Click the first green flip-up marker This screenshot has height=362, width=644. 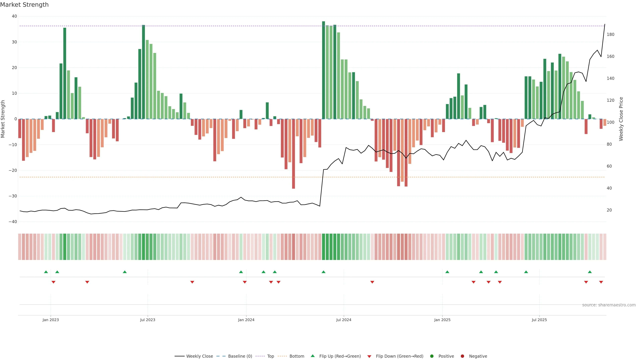[46, 272]
